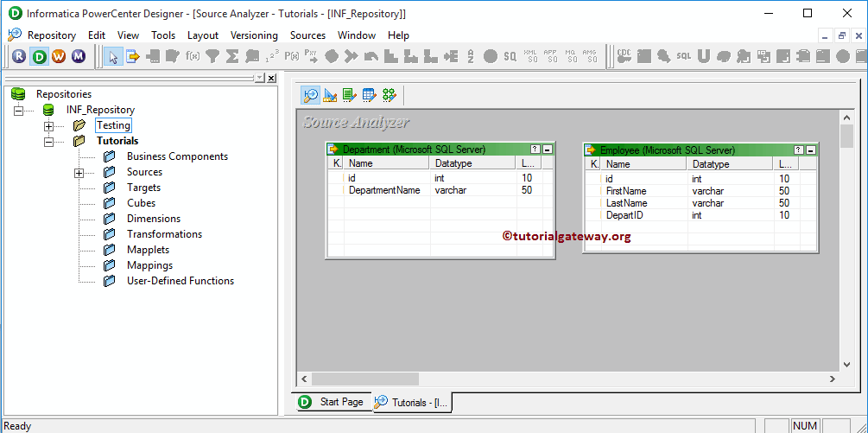Select the Mappings tree node

point(149,265)
